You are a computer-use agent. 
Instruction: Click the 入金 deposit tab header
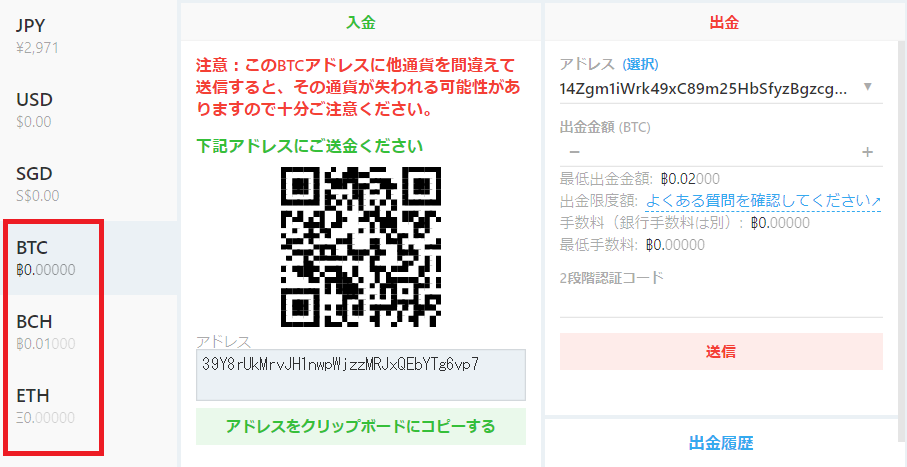tap(361, 22)
